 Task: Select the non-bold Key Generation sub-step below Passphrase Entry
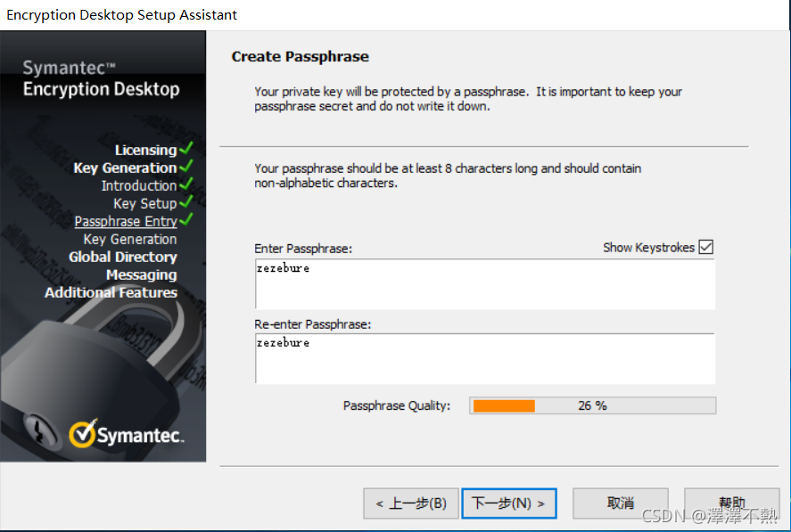[x=130, y=239]
